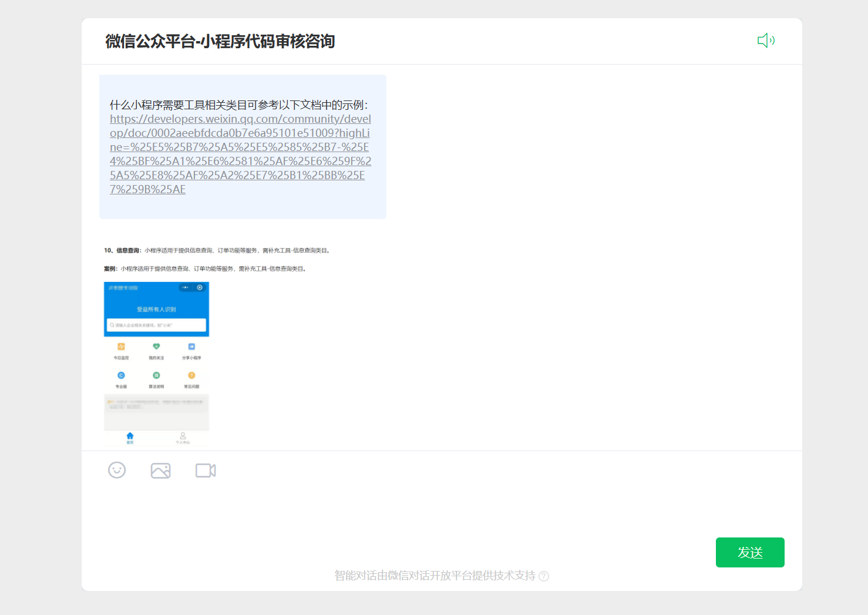Open the capsule more options ellipsis menu

[x=186, y=287]
